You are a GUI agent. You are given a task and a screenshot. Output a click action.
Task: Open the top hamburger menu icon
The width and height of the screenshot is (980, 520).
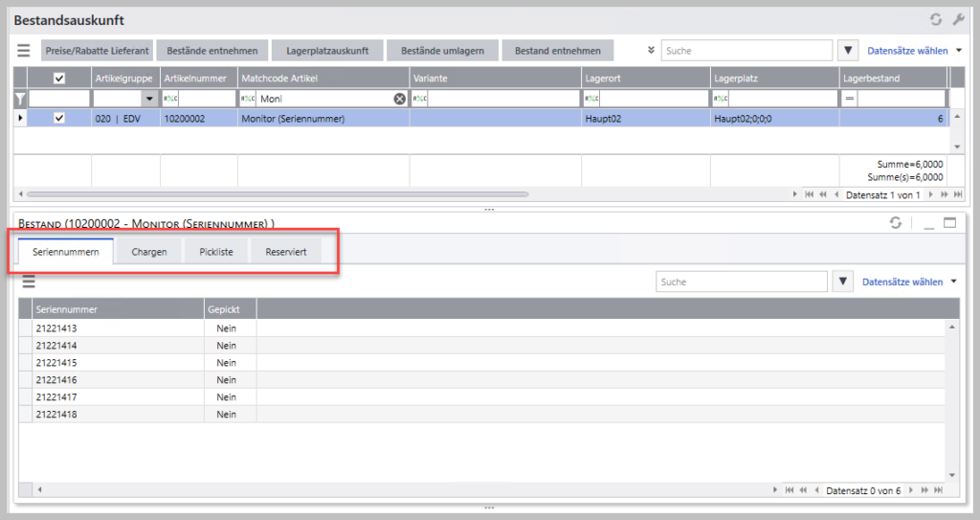(24, 51)
